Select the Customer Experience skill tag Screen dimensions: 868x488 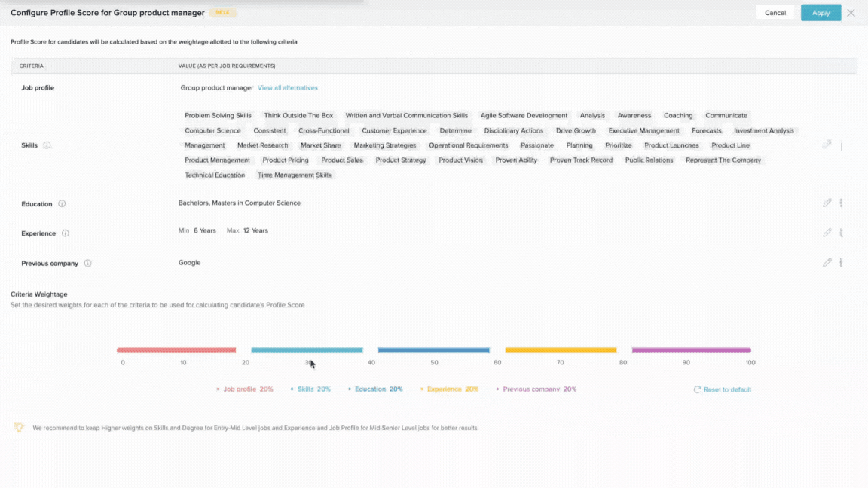coord(394,130)
